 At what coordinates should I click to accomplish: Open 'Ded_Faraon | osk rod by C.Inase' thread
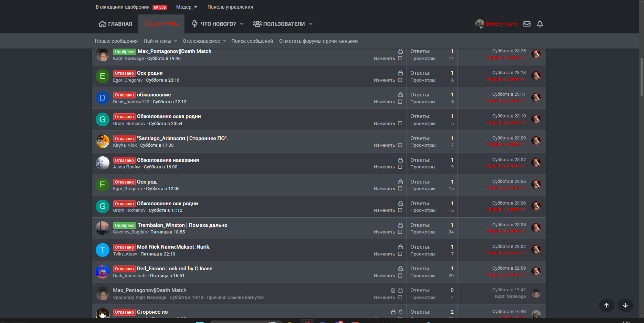tap(175, 269)
